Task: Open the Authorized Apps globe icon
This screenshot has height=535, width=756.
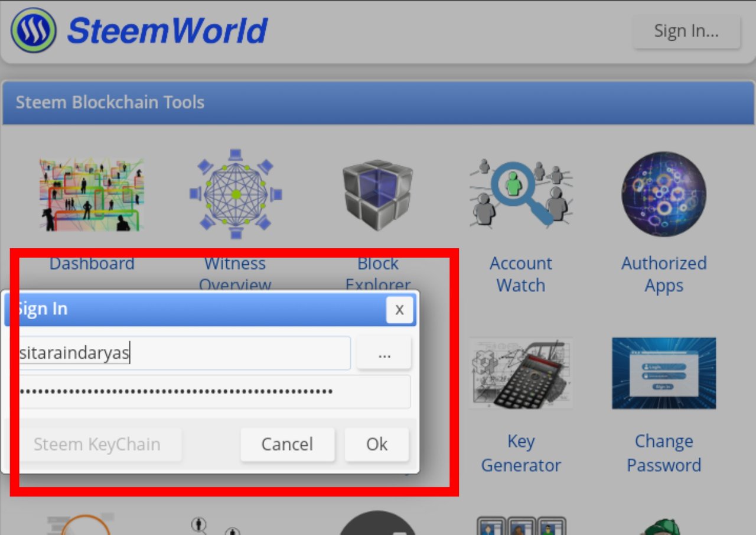Action: 664,194
